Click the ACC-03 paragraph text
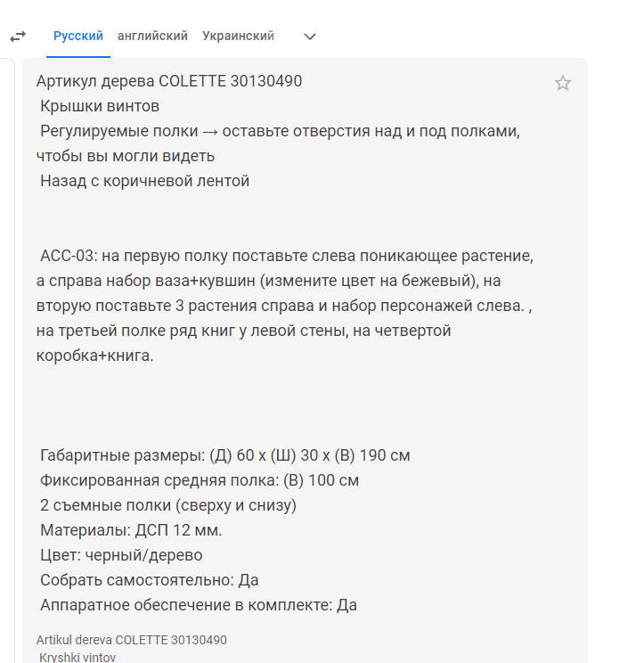Viewport: 644px width, 663px height. click(x=285, y=306)
